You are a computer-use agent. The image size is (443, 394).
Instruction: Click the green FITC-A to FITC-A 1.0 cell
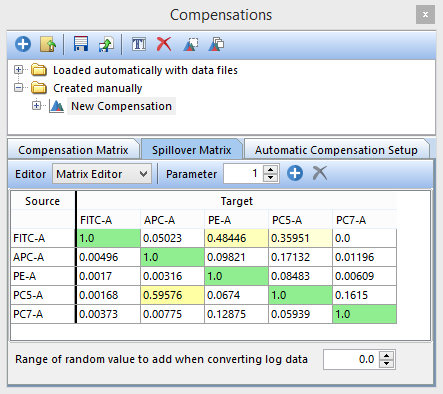coord(108,238)
